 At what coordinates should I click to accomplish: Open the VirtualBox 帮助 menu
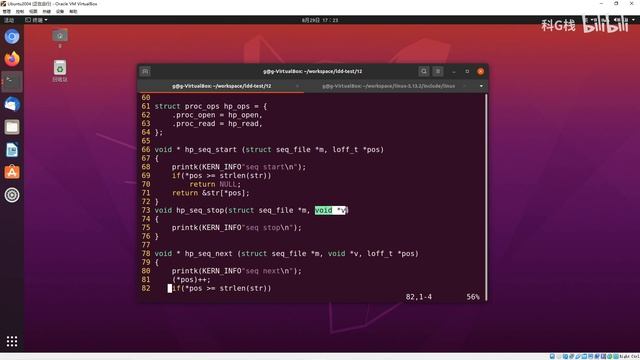coord(73,11)
